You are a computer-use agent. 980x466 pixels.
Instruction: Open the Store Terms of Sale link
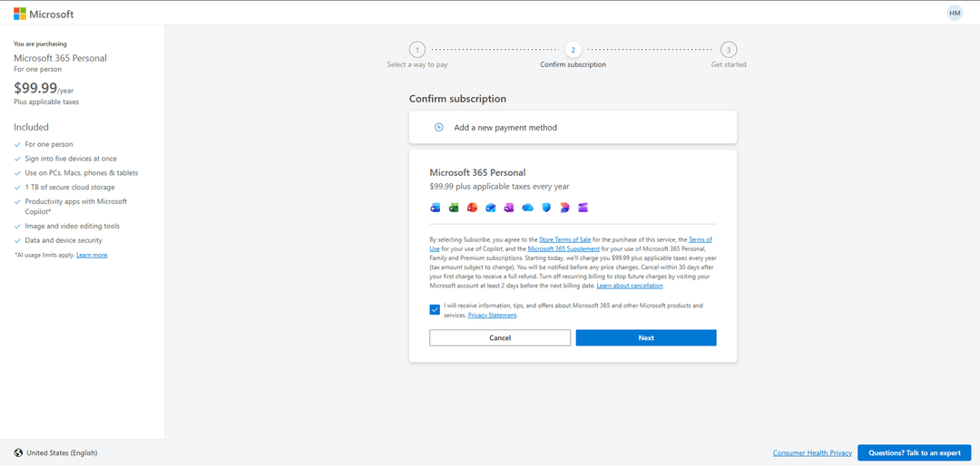564,239
